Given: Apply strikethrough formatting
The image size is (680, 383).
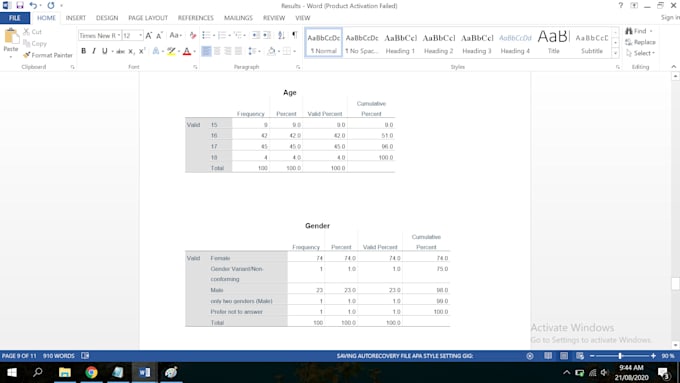Looking at the screenshot, I should pyautogui.click(x=121, y=51).
